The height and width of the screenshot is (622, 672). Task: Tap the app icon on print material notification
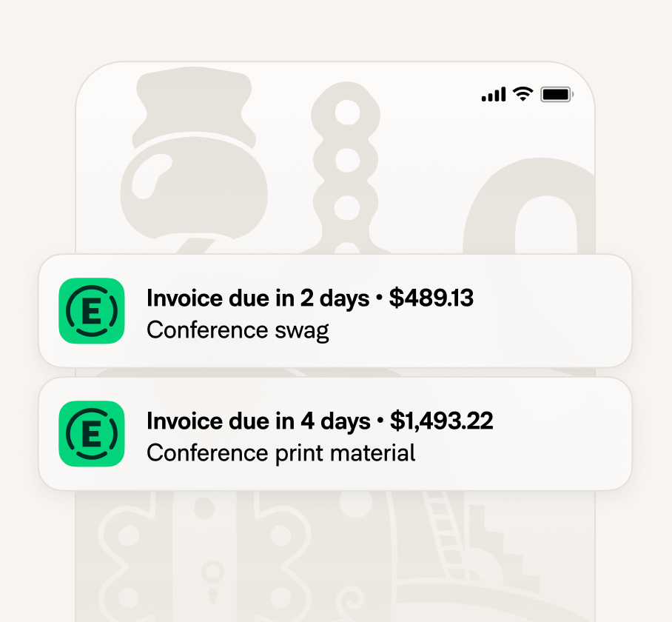click(x=92, y=434)
